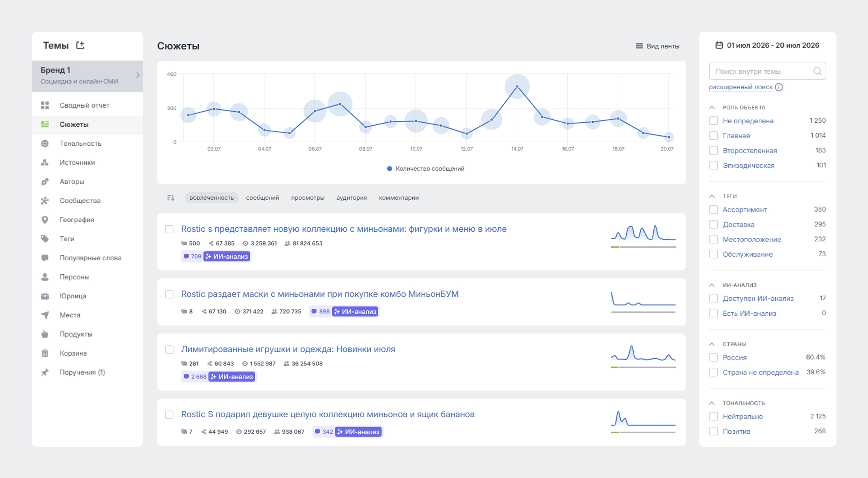Check the Не определена role filter

(x=713, y=121)
